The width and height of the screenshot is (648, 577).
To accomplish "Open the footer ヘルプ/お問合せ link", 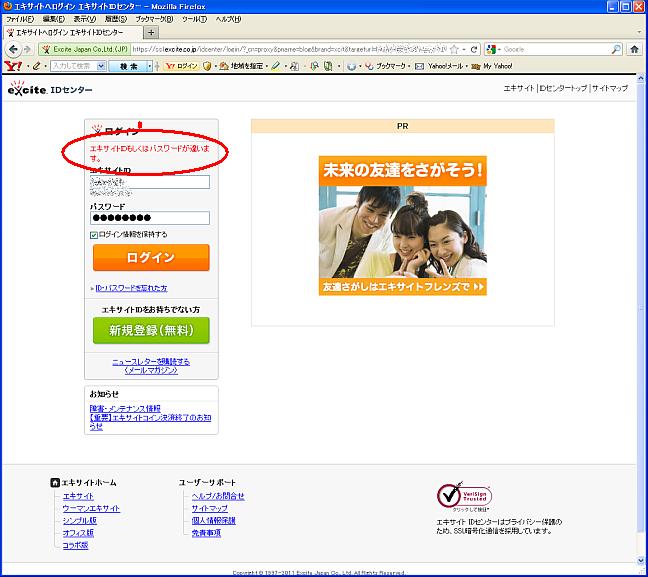I will click(x=218, y=496).
